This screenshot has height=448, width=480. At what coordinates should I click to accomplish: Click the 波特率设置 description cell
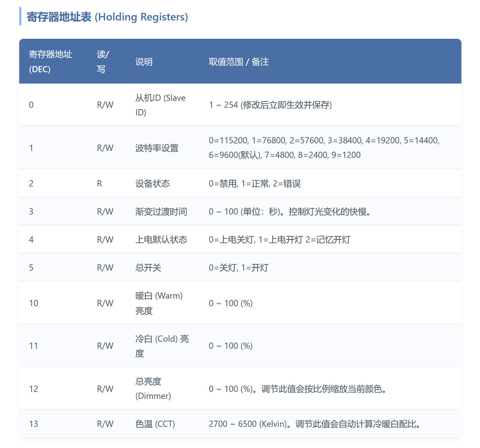(157, 148)
